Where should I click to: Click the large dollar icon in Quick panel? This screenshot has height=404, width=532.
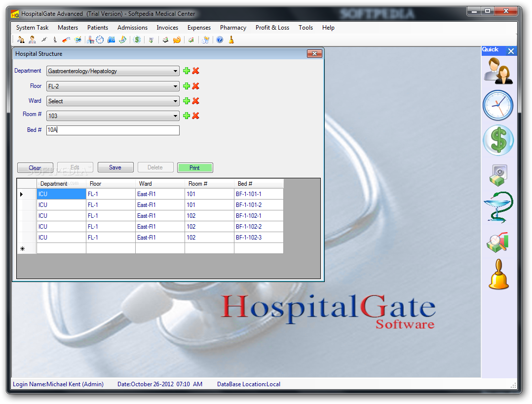click(498, 140)
